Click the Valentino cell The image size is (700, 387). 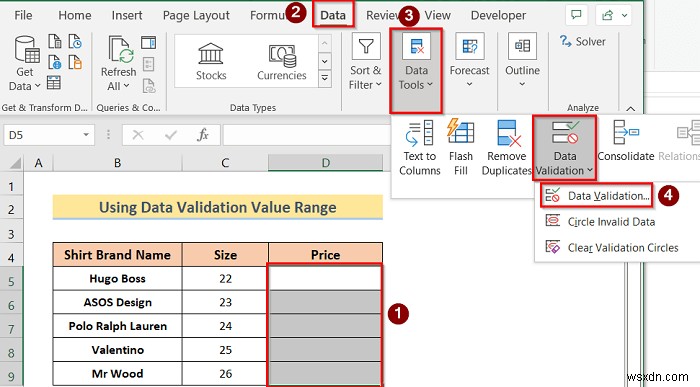pos(117,350)
